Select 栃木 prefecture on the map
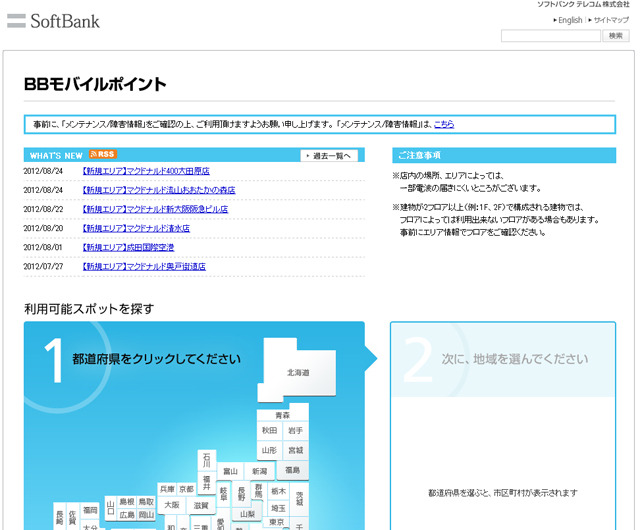 pyautogui.click(x=278, y=491)
